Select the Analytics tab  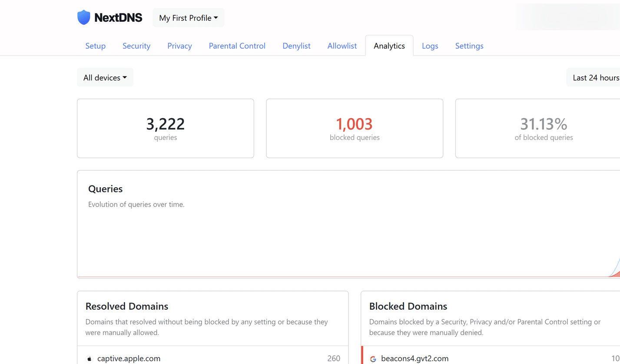point(389,46)
